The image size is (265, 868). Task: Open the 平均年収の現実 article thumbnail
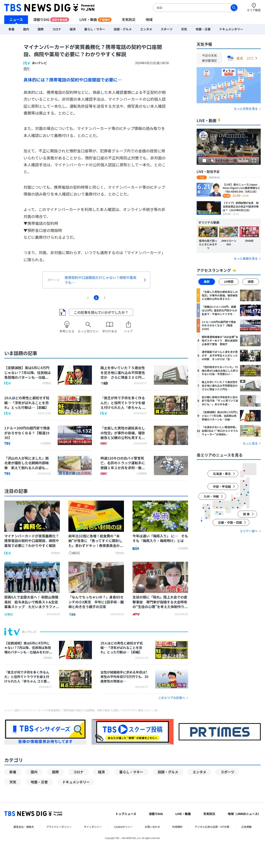(x=171, y=679)
